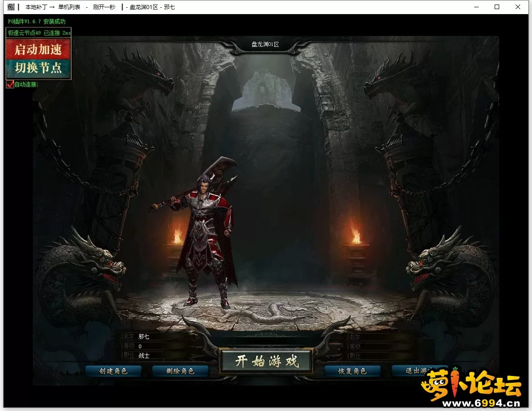Click the PG插件V1.6.7 安装成功 message
The width and height of the screenshot is (532, 411).
point(36,21)
